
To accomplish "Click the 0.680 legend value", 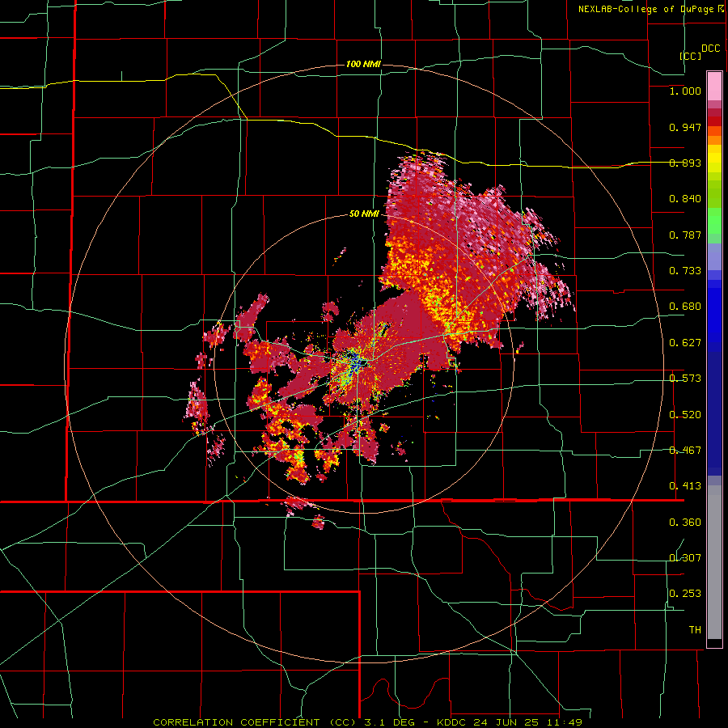I will click(x=685, y=307).
